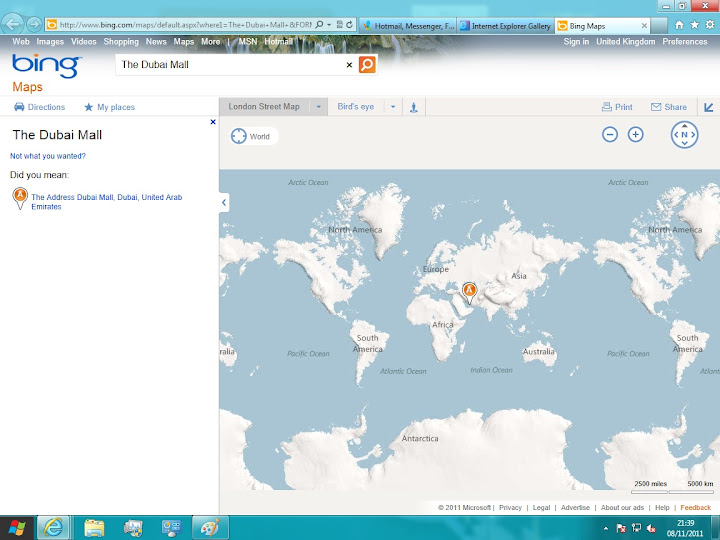This screenshot has width=720, height=540.
Task: Click the browser Back button
Action: (x=13, y=24)
